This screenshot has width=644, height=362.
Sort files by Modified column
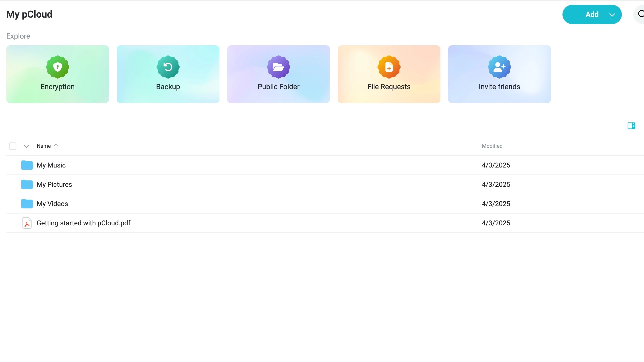click(492, 146)
